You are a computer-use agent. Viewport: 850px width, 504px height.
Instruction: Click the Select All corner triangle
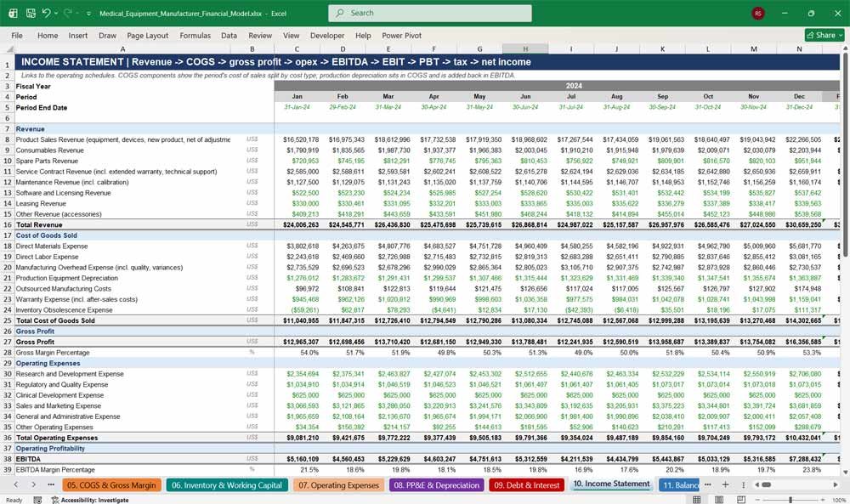click(8, 48)
